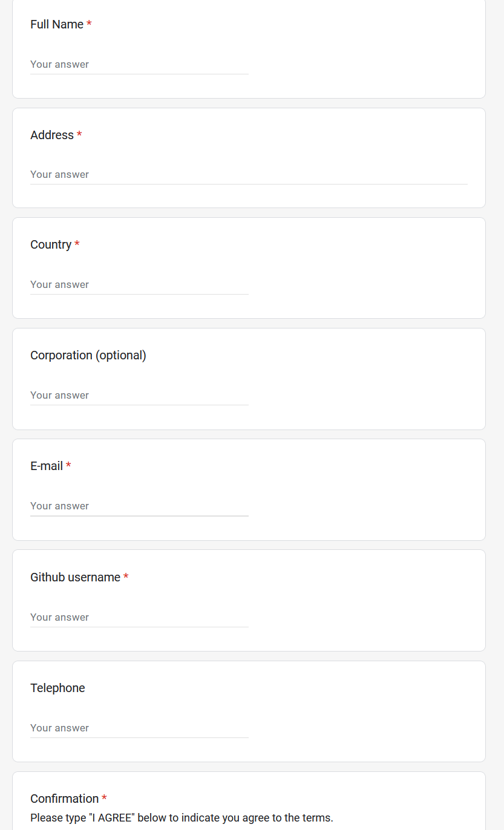Click the "Country" question label
Screen dimensions: 504x830
[x=51, y=244]
